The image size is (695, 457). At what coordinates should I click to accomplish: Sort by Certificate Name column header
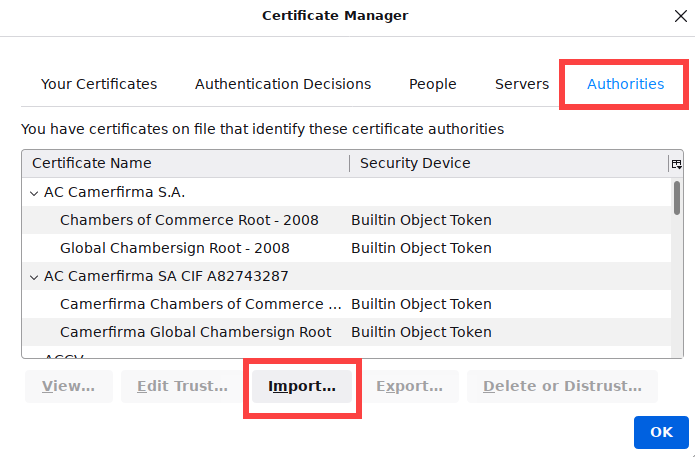click(185, 163)
